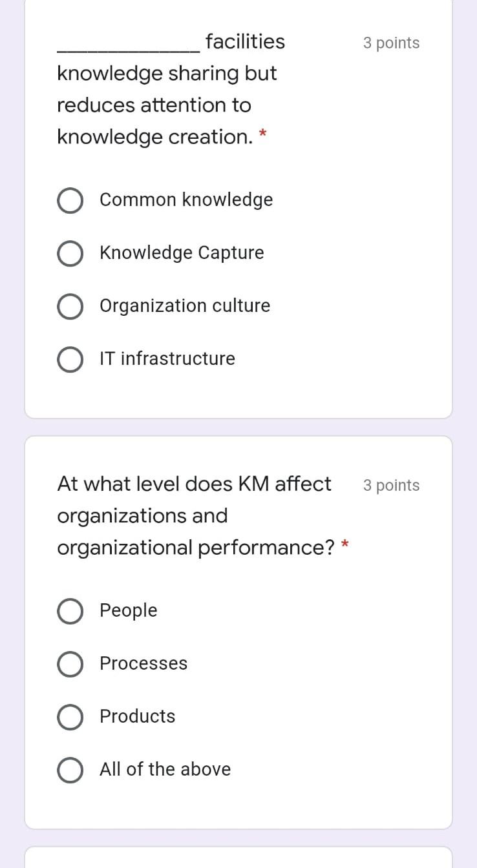Image resolution: width=477 pixels, height=868 pixels.
Task: Click the All of the above label
Action: pyautogui.click(x=165, y=769)
